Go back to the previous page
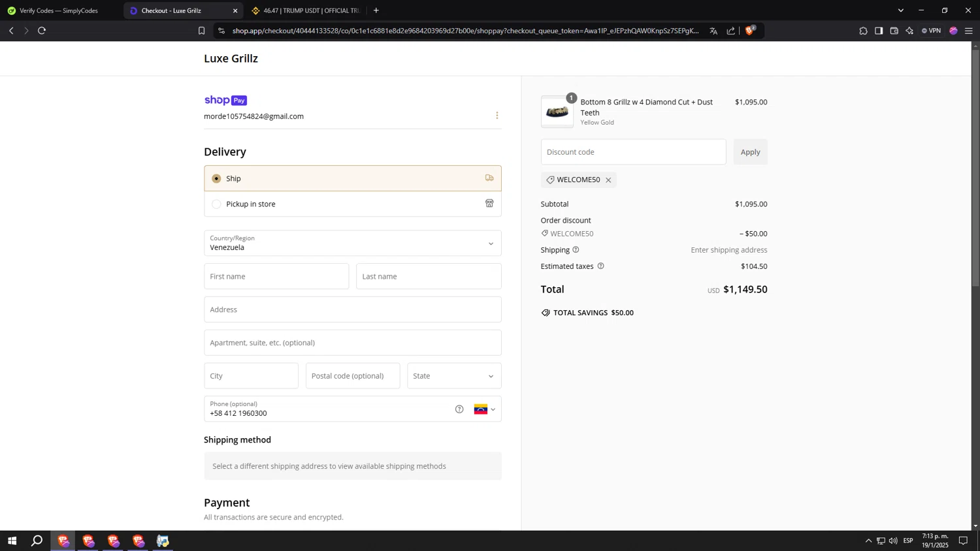The height and width of the screenshot is (551, 980). (x=11, y=31)
